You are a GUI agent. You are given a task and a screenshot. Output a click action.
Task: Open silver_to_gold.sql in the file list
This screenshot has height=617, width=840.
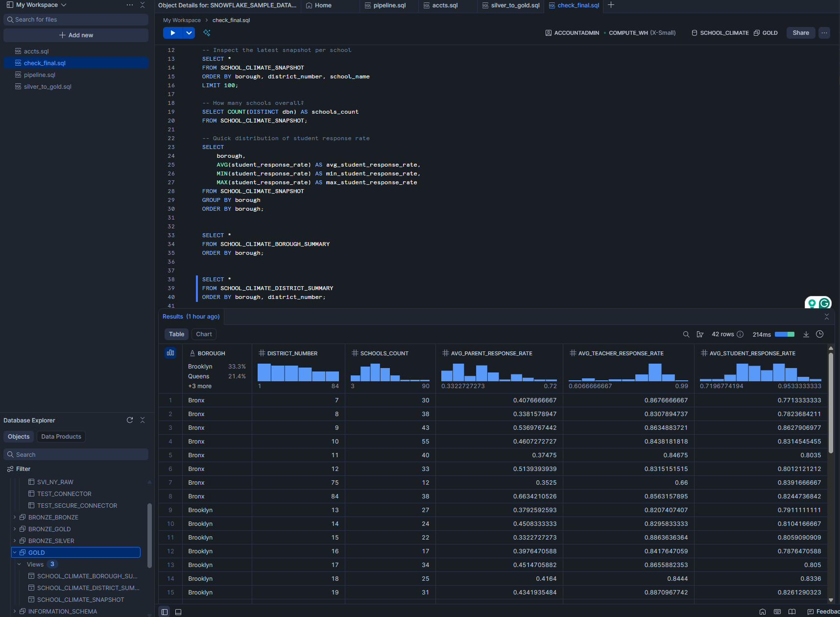tap(48, 87)
